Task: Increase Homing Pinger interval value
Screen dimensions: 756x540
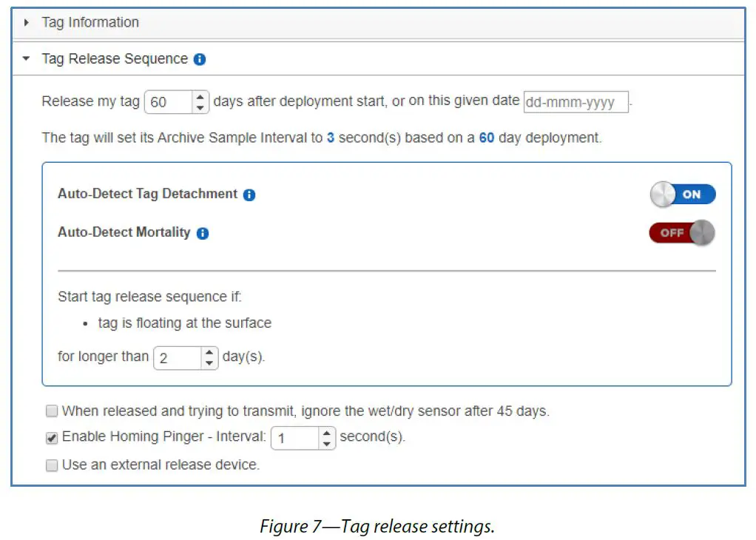Action: (x=327, y=433)
